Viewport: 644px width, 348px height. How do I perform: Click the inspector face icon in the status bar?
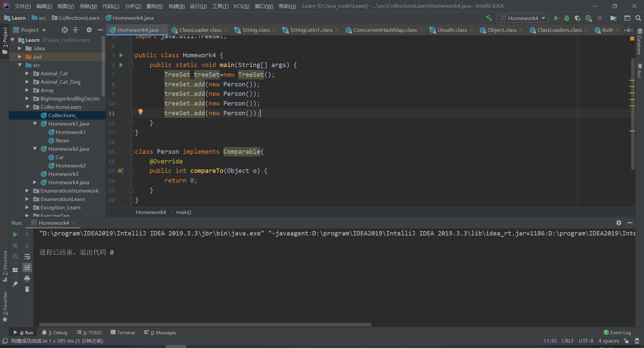[637, 341]
